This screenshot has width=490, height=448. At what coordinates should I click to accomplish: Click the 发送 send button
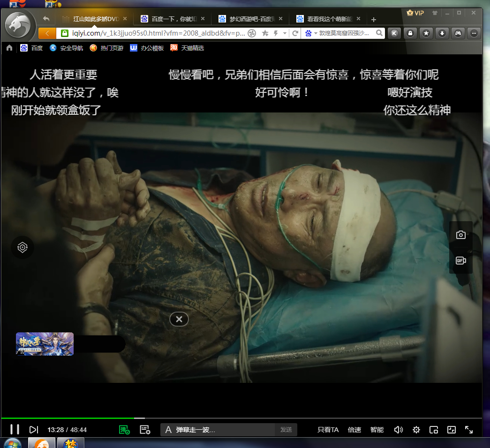click(286, 430)
